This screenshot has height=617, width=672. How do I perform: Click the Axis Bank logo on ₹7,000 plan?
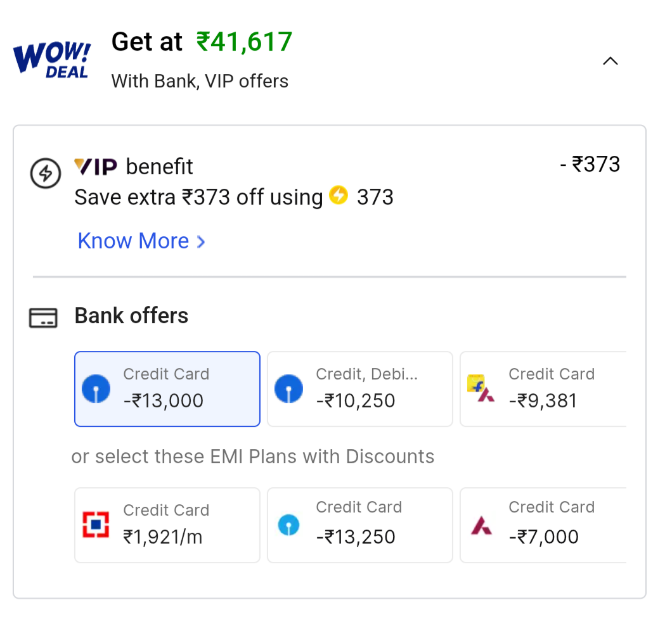[481, 525]
